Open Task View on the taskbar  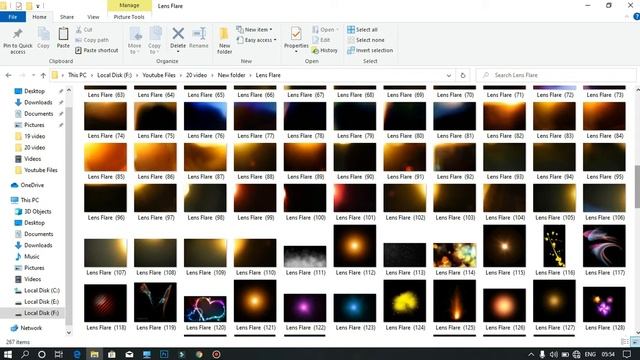tap(59, 354)
